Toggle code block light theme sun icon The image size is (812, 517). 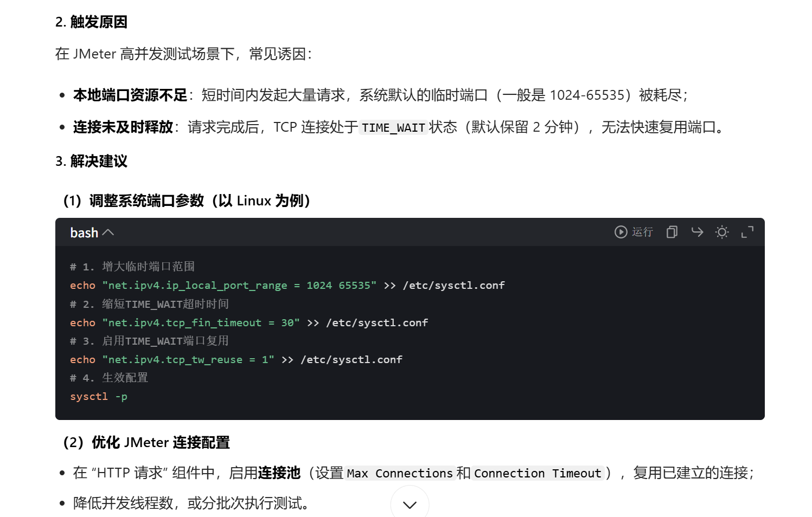[x=722, y=232]
